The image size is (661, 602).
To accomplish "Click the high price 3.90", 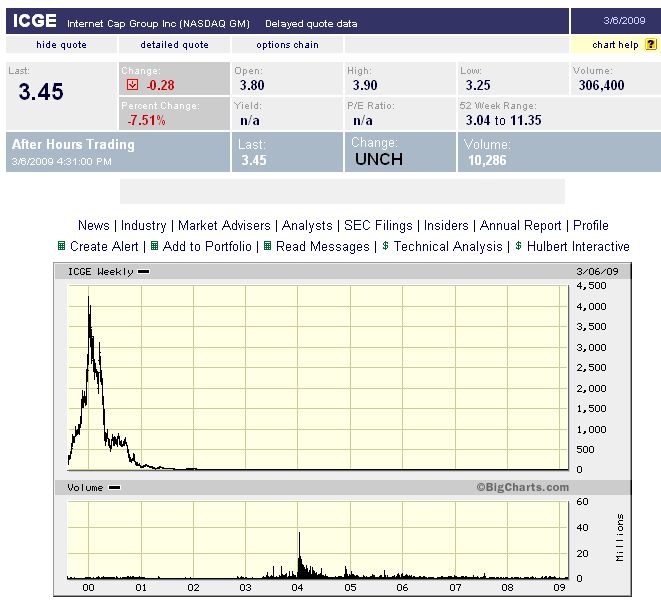I will [365, 85].
